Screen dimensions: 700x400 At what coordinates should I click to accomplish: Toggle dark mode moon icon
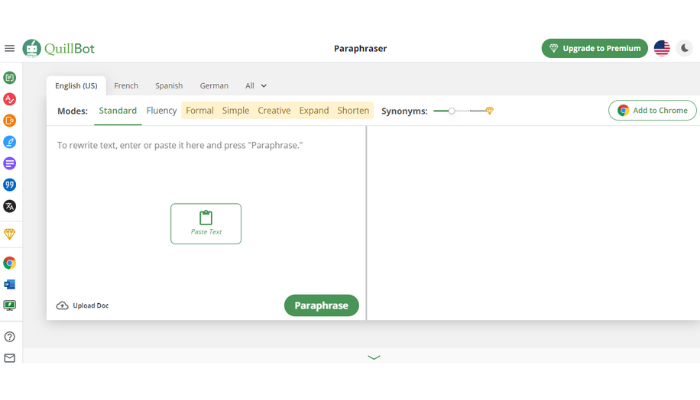pos(684,48)
